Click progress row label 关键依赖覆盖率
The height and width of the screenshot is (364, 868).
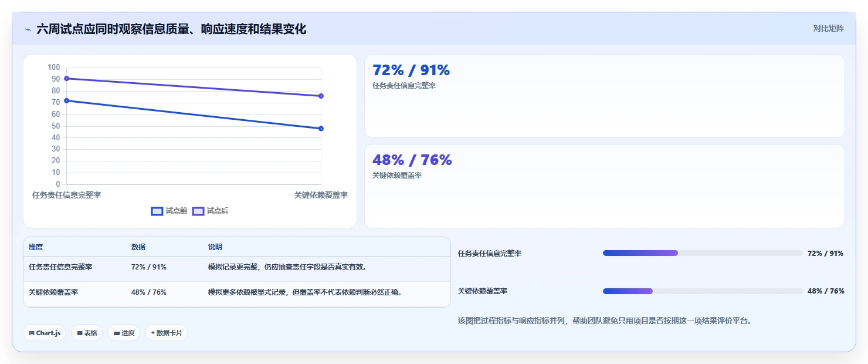(x=483, y=291)
